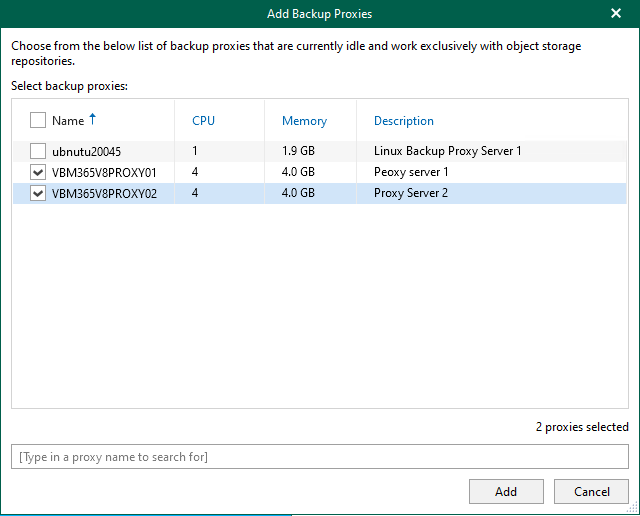Sort proxies by CPU column header
Image resolution: width=640 pixels, height=516 pixels.
click(203, 121)
